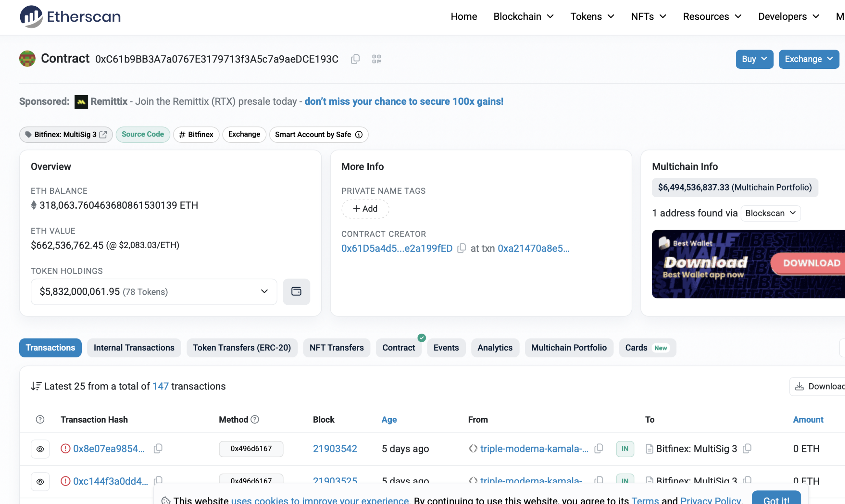Copy To address in block 21903542 row
Viewport: 845px width, 504px height.
[747, 448]
